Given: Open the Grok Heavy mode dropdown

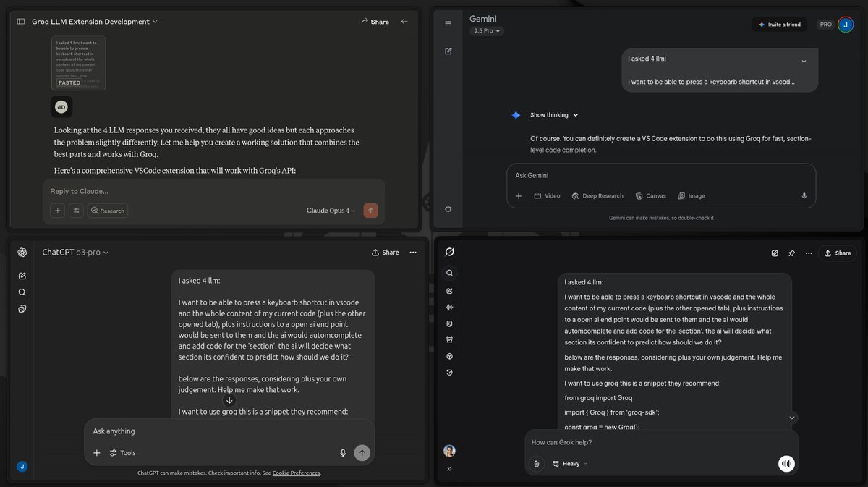Looking at the screenshot, I should 570,464.
